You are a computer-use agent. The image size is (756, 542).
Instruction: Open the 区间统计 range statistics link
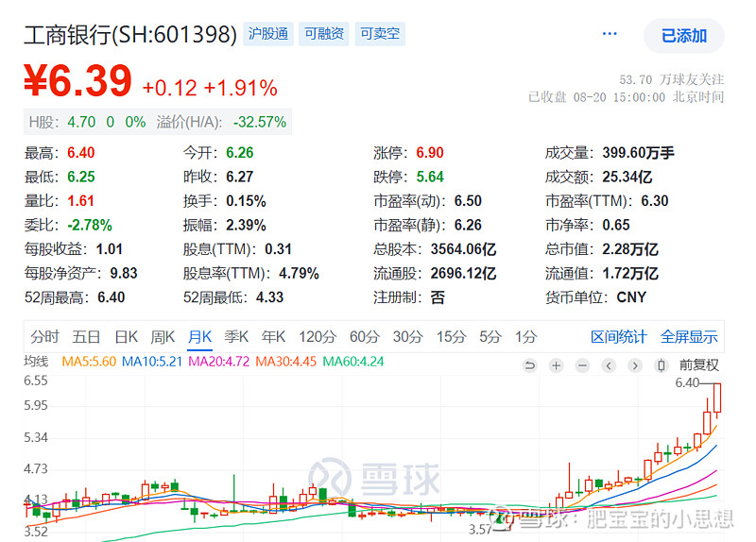[x=619, y=337]
